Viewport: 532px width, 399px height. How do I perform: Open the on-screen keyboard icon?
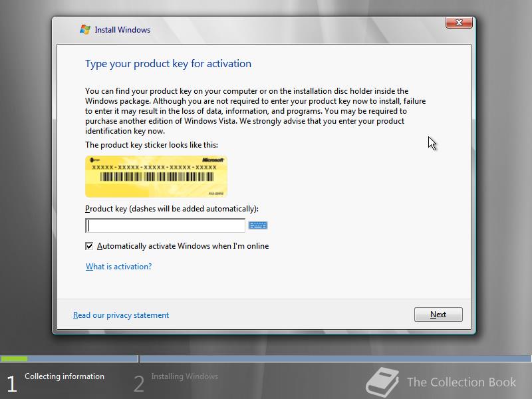[x=258, y=225]
